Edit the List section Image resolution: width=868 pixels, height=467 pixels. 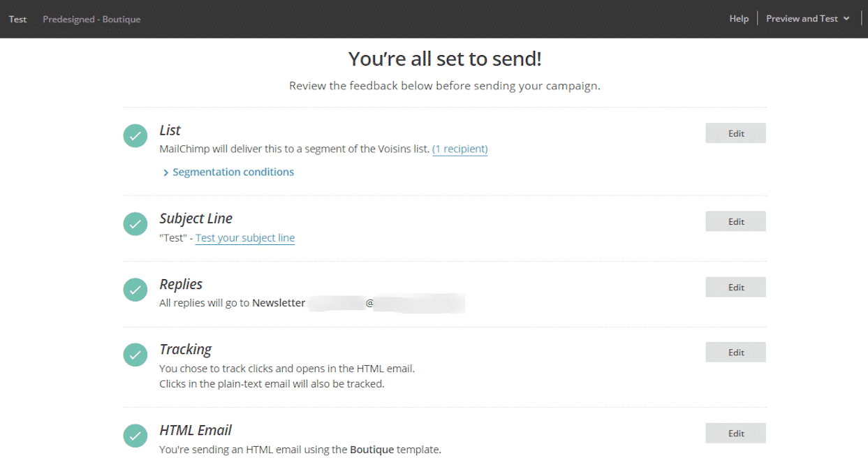click(735, 133)
